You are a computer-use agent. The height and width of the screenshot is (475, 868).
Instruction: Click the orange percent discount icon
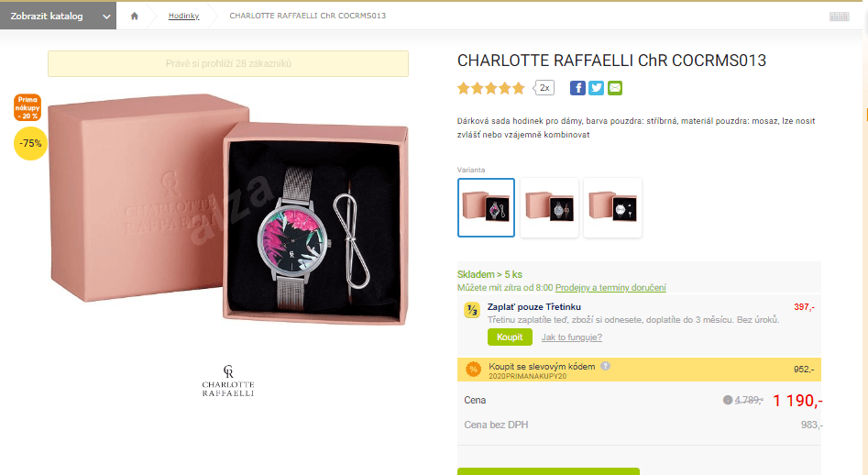[x=473, y=370]
